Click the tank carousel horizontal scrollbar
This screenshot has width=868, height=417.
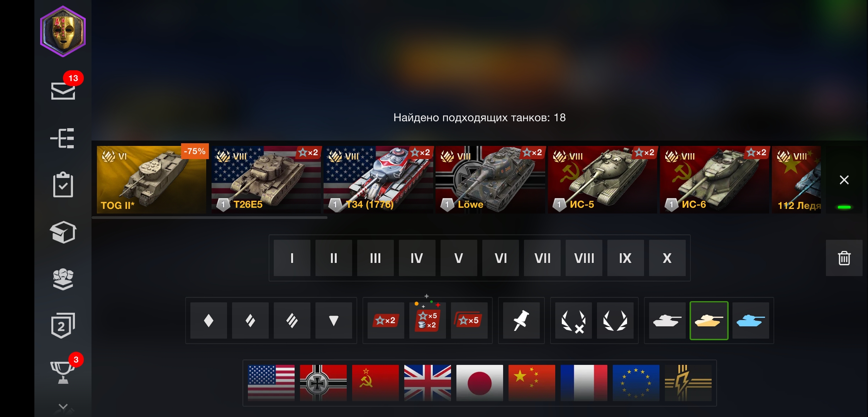point(210,218)
